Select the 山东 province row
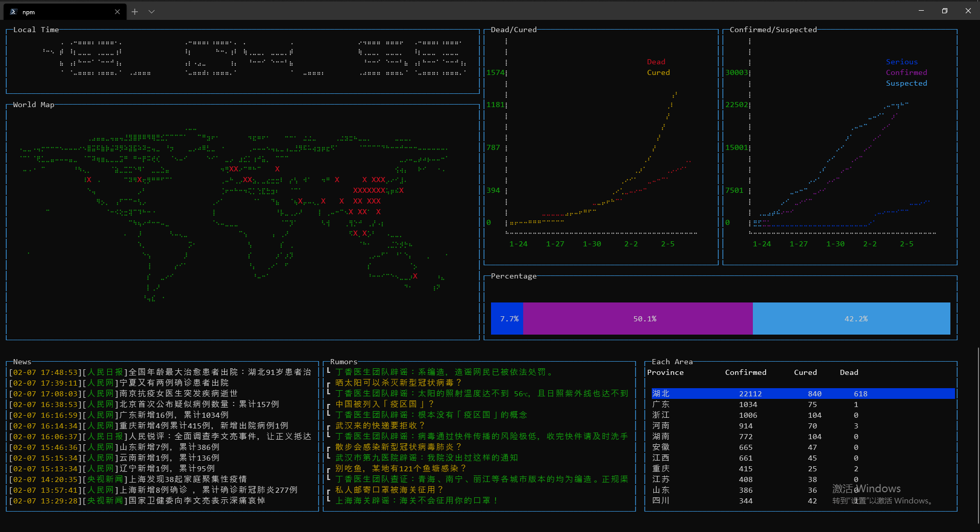Image resolution: width=980 pixels, height=532 pixels. [803, 490]
